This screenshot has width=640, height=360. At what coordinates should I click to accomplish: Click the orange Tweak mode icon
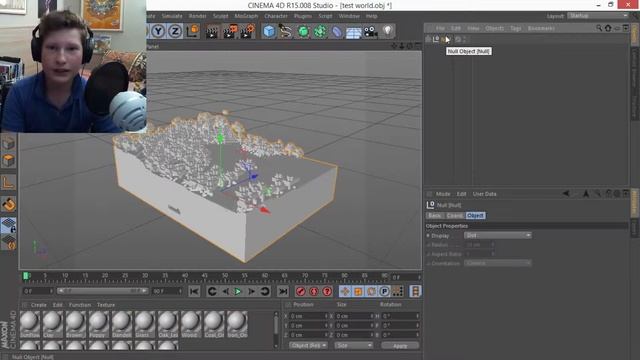pos(8,204)
